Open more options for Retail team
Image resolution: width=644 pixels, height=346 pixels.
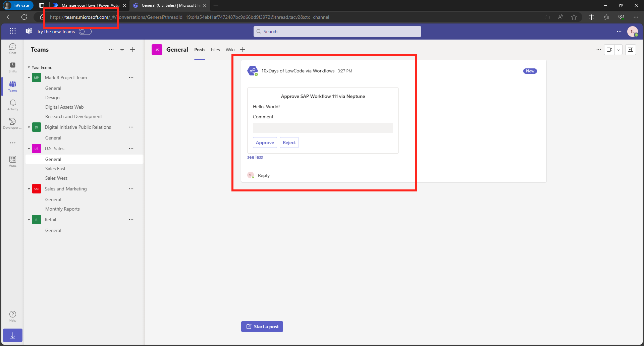[131, 220]
